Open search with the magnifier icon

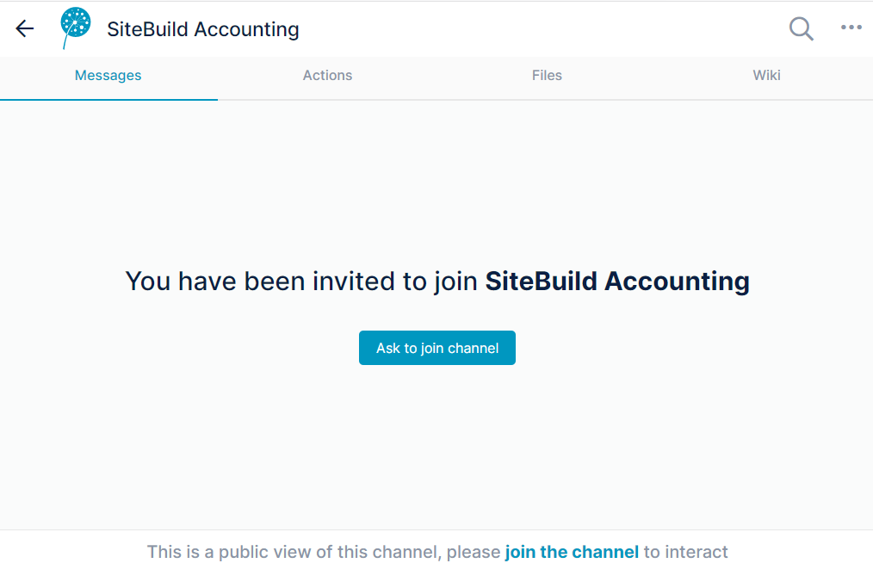(x=802, y=28)
